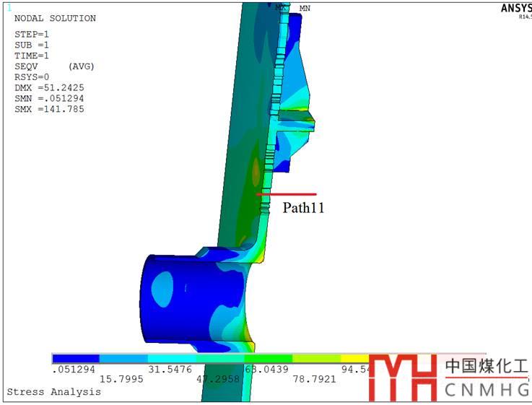
Task: Click the window number 1 in top-left corner
Action: (10, 9)
